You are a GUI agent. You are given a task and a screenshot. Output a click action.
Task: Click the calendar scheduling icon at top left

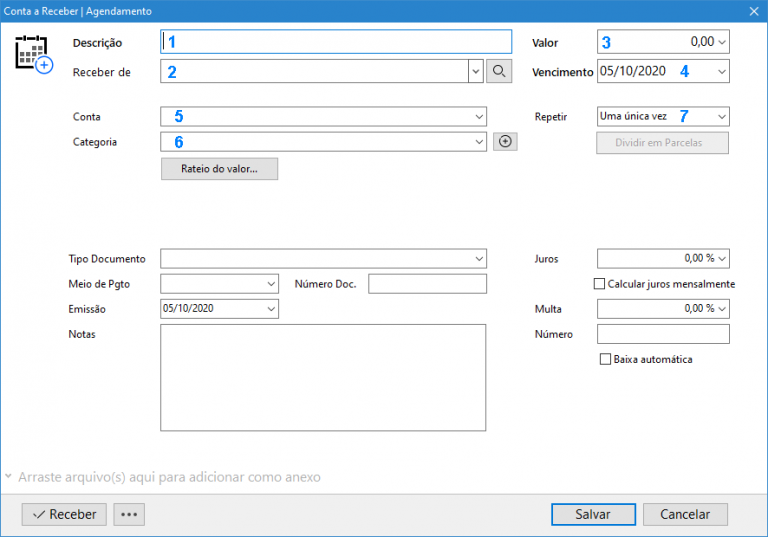33,54
